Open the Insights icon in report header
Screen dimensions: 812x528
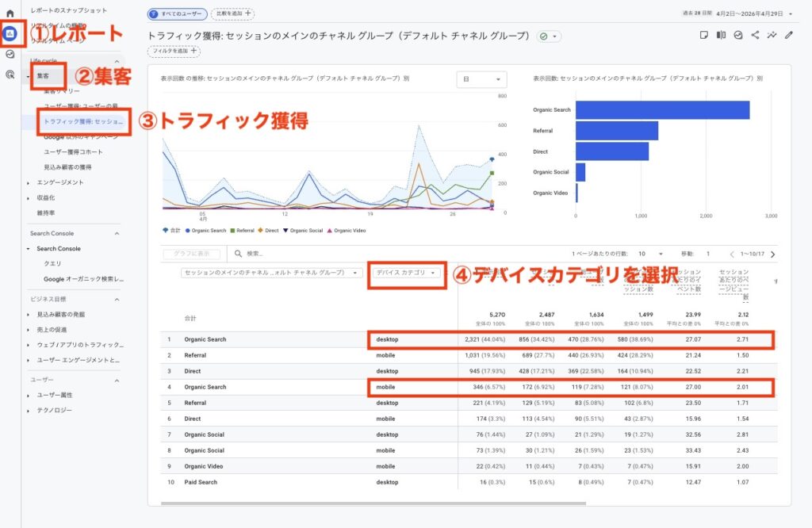pyautogui.click(x=738, y=35)
